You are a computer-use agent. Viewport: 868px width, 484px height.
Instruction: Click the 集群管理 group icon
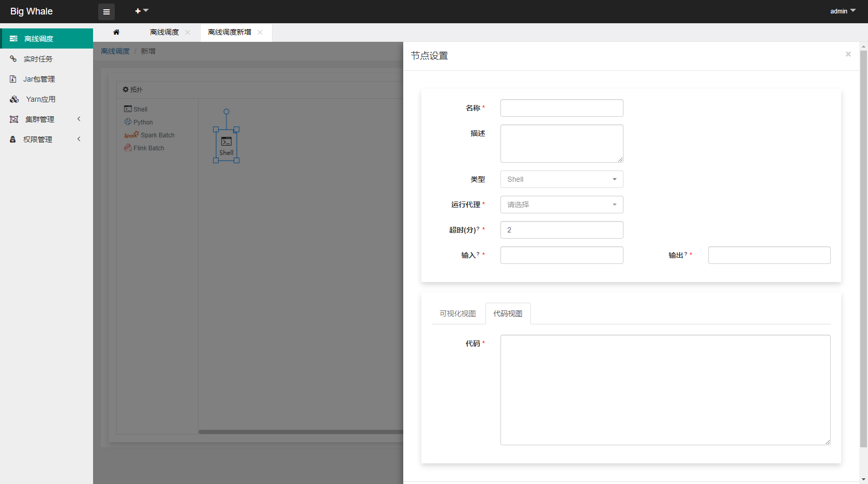14,119
